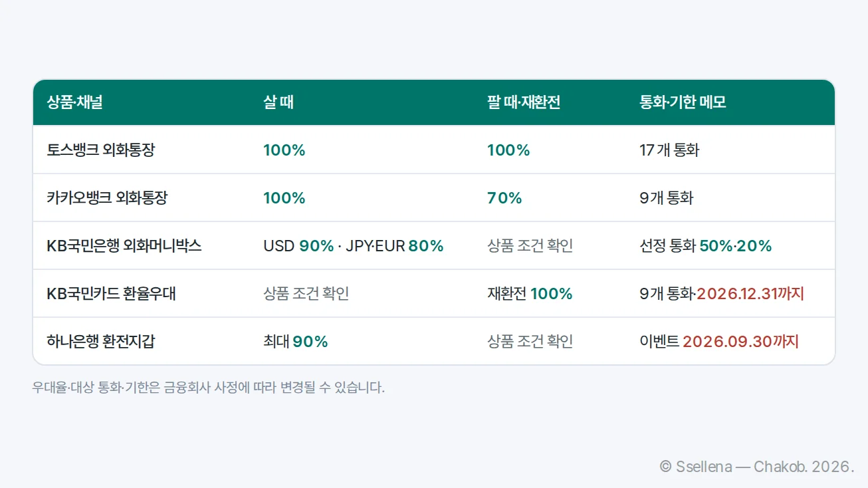Click 토스뱅크 팔 때 100% value
The width and height of the screenshot is (868, 488).
click(x=508, y=150)
